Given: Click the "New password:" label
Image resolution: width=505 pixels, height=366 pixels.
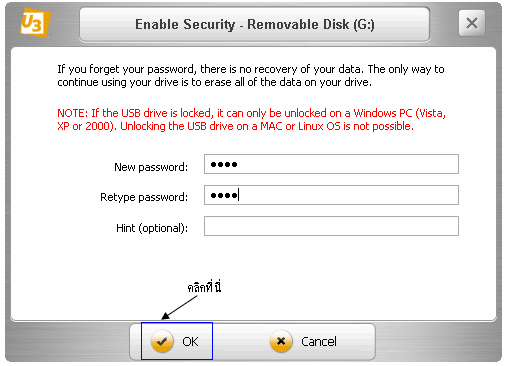Looking at the screenshot, I should [x=151, y=167].
